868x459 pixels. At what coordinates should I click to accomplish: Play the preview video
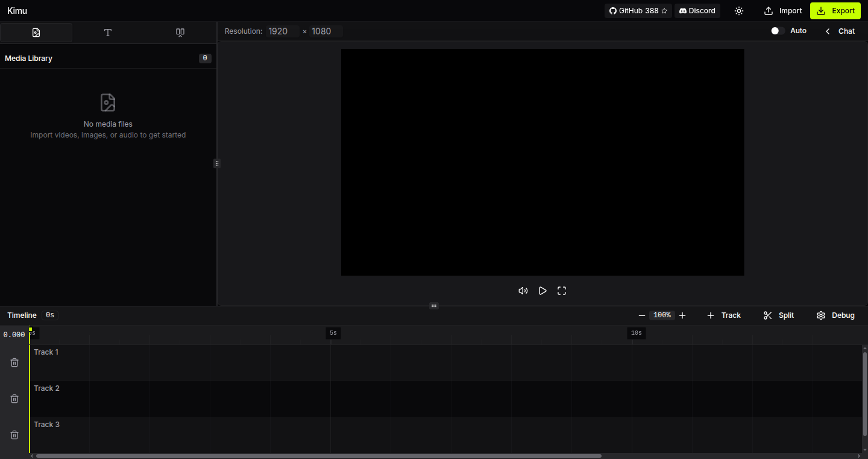(542, 291)
